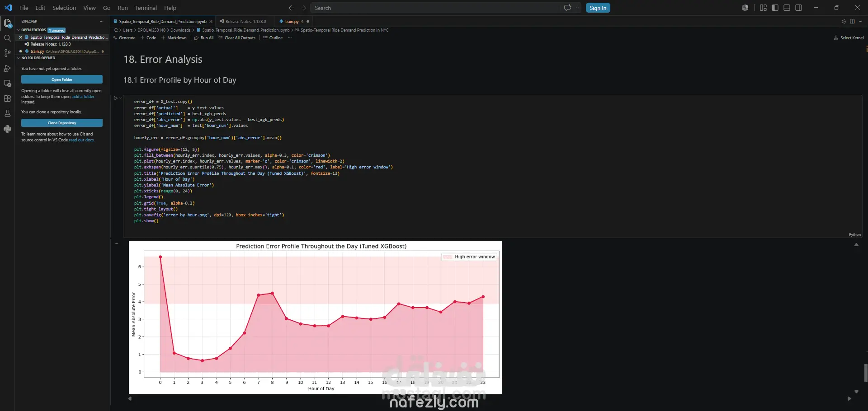This screenshot has height=411, width=868.
Task: Go forward with the right arrow
Action: pyautogui.click(x=303, y=8)
